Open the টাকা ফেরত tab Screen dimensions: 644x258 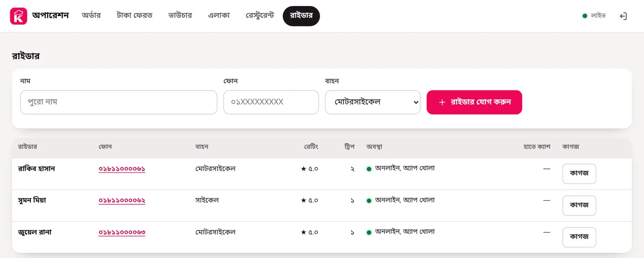(135, 16)
